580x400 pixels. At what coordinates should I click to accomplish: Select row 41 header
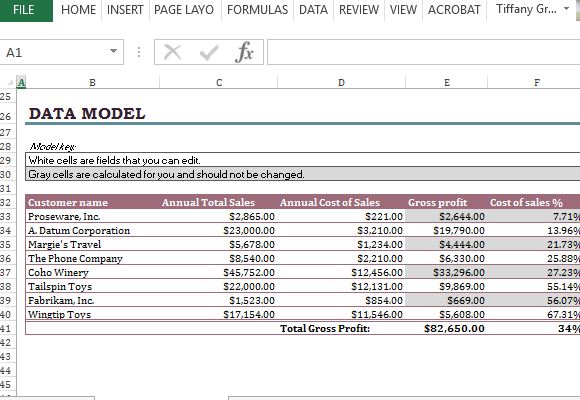tap(7, 329)
